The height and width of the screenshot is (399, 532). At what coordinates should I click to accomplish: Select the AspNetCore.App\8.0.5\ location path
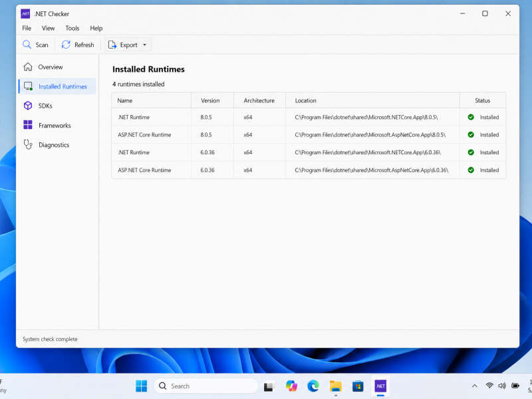click(370, 135)
